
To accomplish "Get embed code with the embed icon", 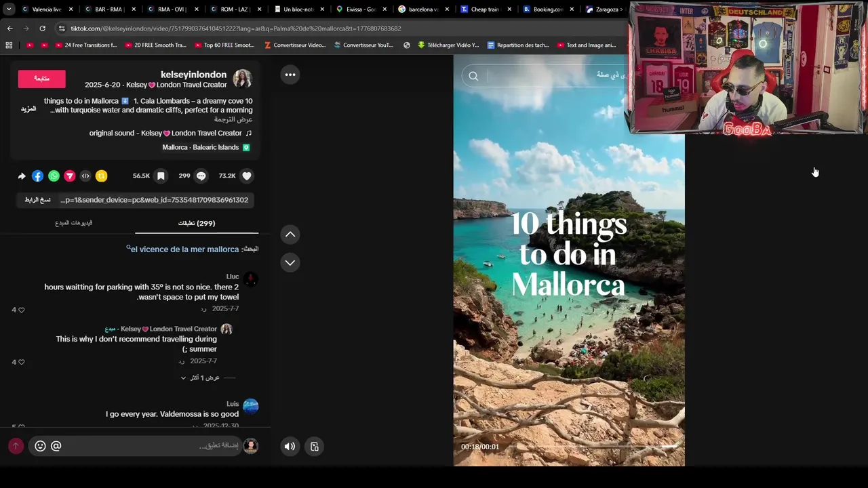I will coord(85,176).
